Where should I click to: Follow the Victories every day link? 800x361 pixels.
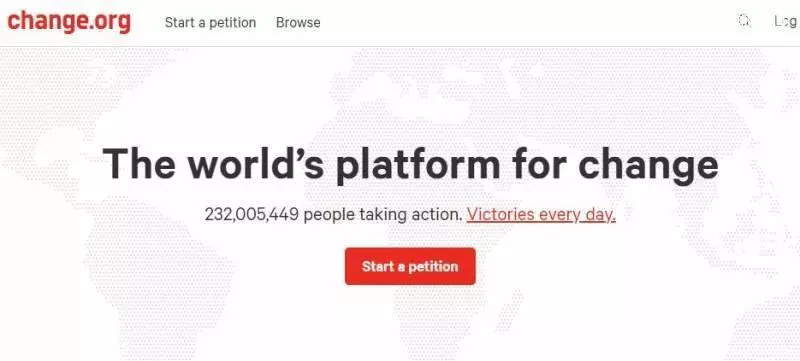541,215
